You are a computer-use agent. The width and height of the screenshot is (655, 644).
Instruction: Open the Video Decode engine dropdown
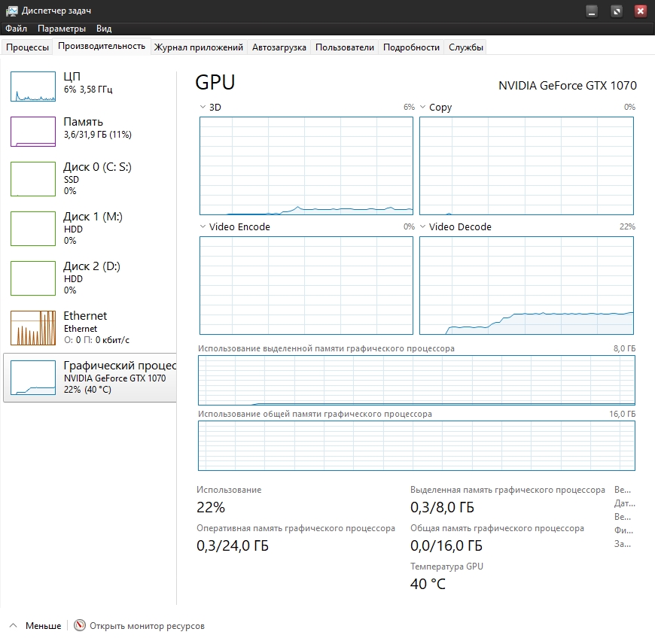tap(423, 227)
